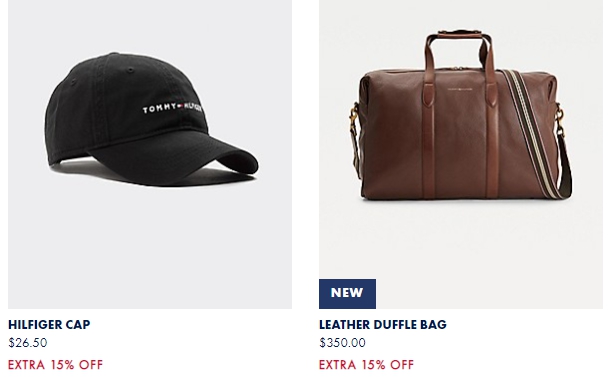Click the embroidered TOMMY HILFIGER text on cap

(x=173, y=108)
